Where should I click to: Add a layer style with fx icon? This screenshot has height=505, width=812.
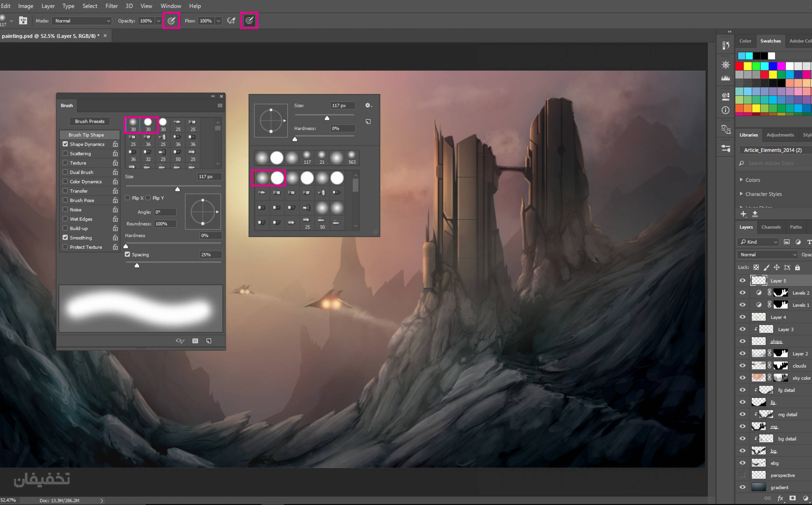click(780, 498)
